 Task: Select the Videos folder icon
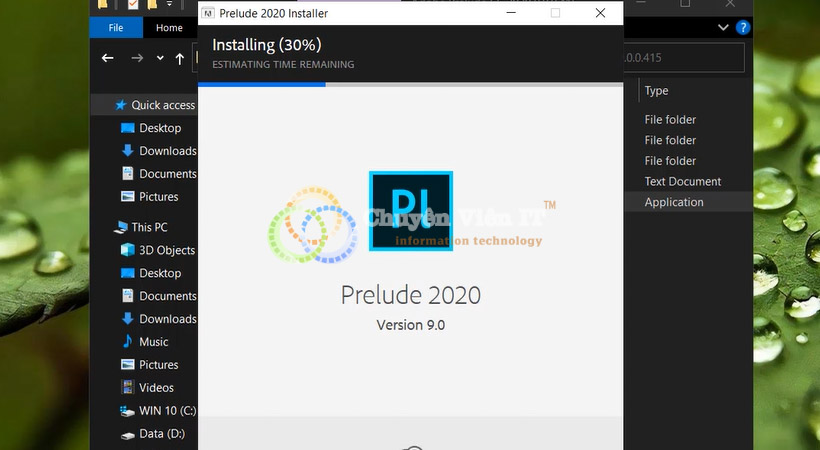128,387
